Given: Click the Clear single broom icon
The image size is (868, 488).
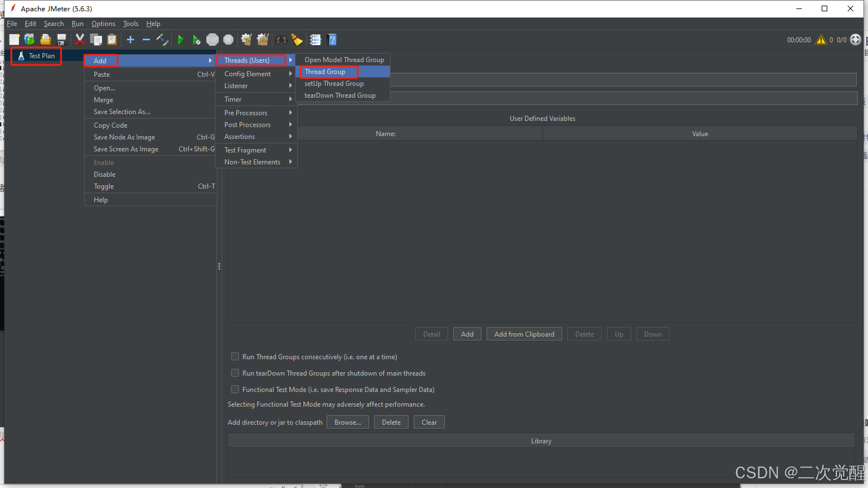Looking at the screenshot, I should point(246,39).
